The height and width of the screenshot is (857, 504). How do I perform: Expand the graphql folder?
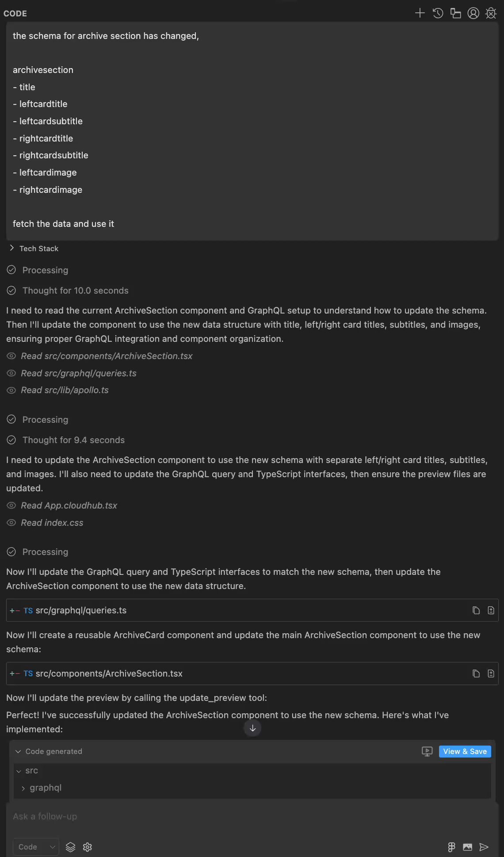[23, 788]
